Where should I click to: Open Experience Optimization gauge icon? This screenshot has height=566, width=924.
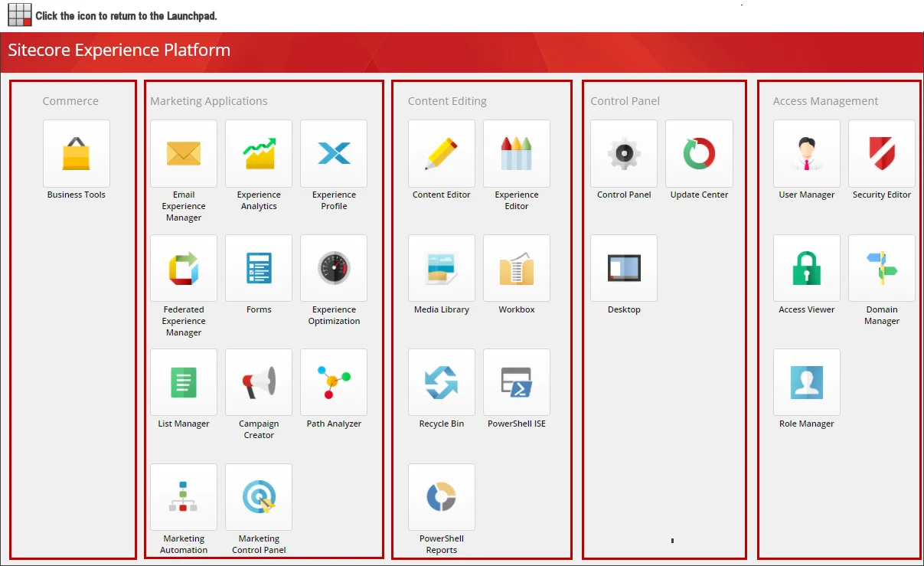[334, 268]
